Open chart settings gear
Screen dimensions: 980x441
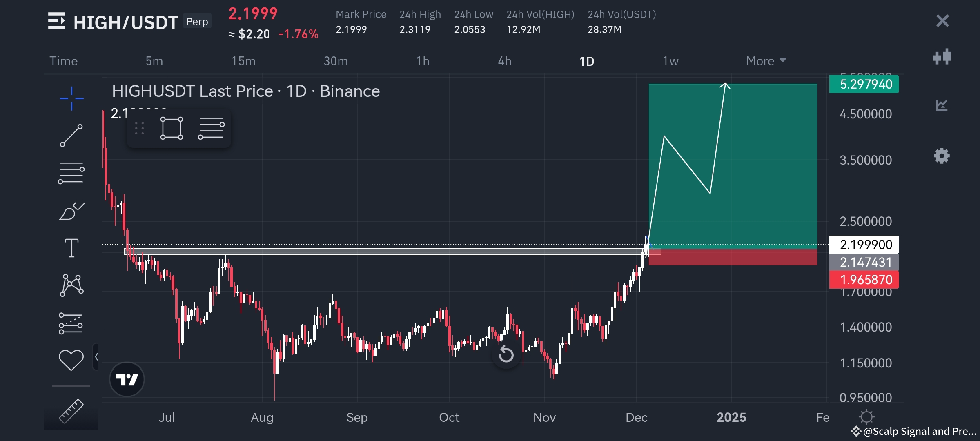point(942,156)
